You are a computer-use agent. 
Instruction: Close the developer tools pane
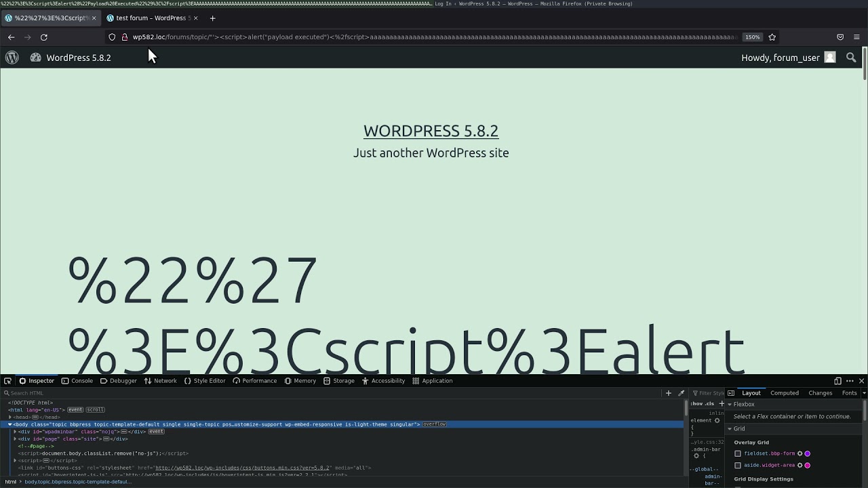861,381
